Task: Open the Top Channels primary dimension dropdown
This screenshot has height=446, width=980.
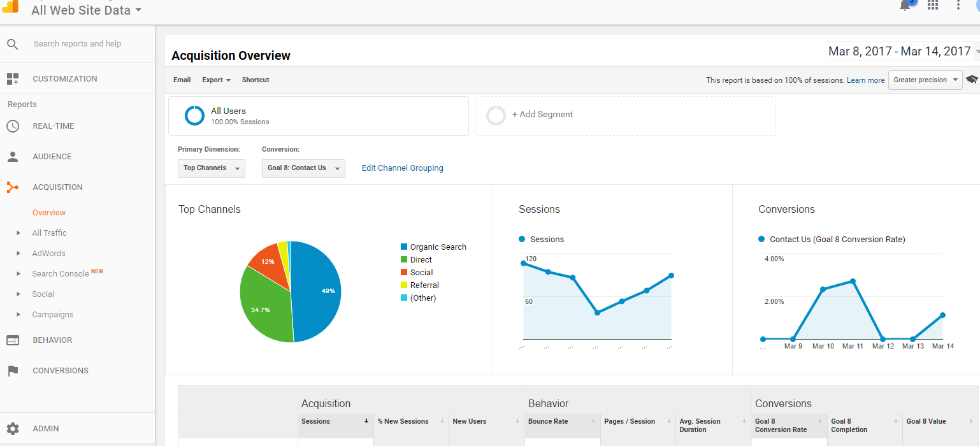Action: (x=212, y=168)
